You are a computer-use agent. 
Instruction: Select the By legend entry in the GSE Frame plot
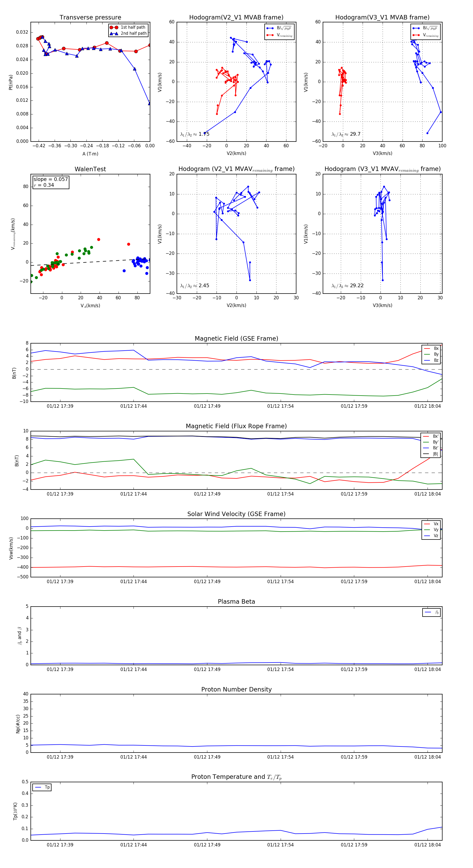[x=431, y=354]
